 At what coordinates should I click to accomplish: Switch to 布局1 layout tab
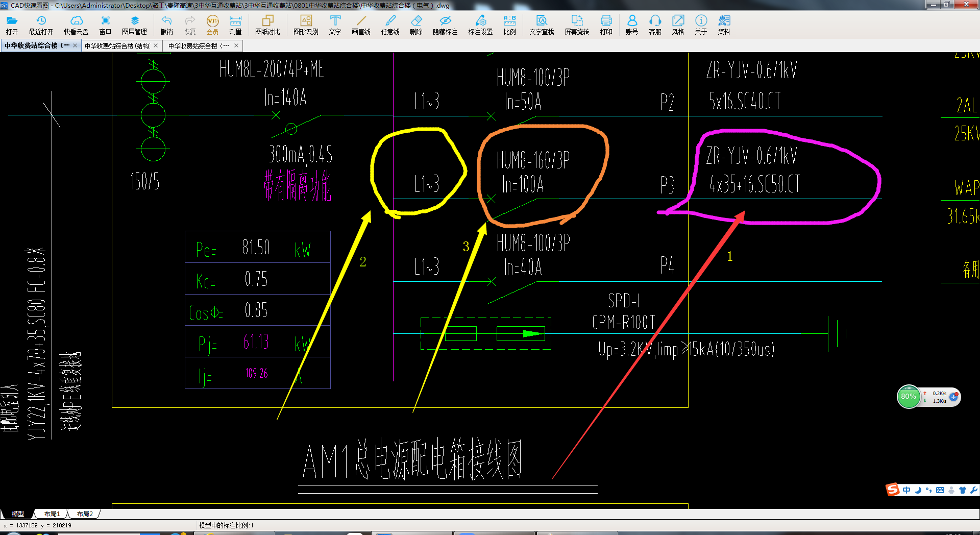(x=52, y=514)
